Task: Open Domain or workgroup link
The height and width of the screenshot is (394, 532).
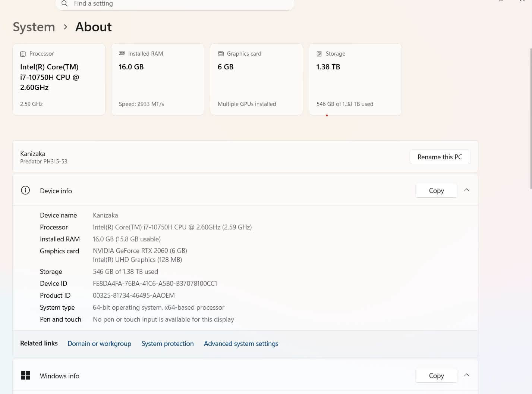Action: (99, 344)
